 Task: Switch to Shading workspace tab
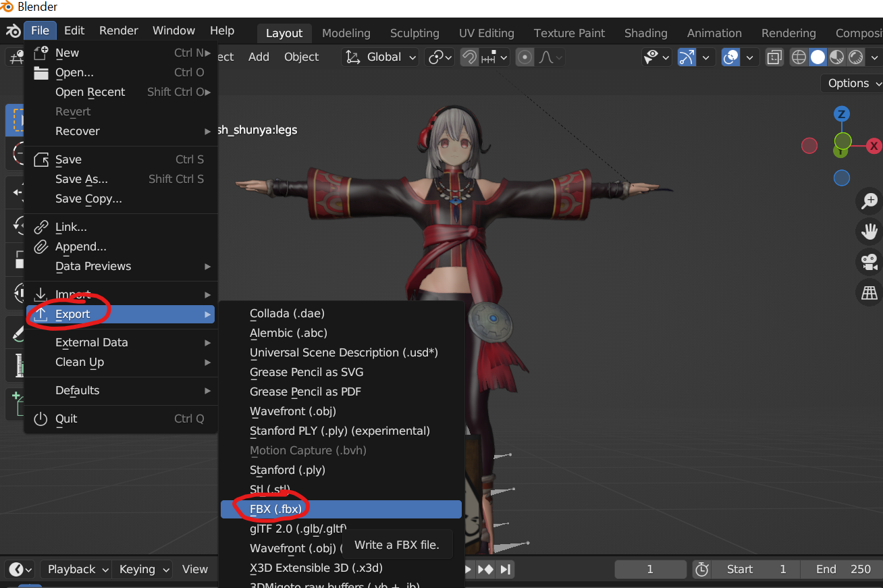tap(645, 33)
